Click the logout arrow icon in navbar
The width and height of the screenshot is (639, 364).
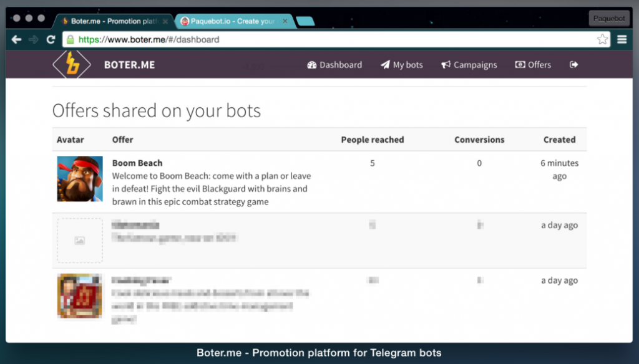click(574, 64)
